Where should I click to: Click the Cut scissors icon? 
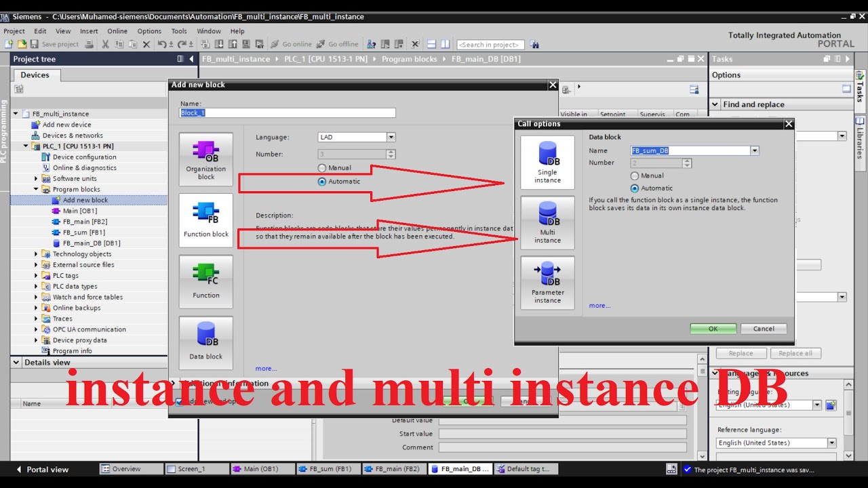[x=105, y=44]
